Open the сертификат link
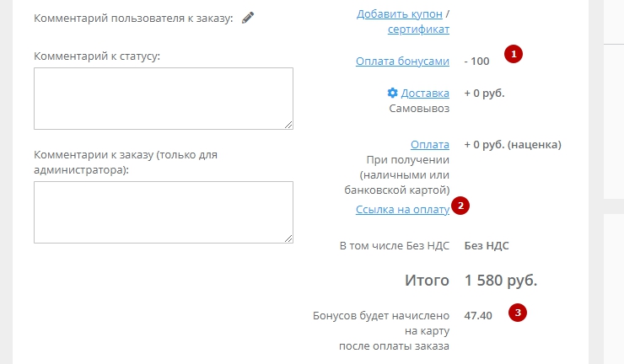 coord(418,29)
